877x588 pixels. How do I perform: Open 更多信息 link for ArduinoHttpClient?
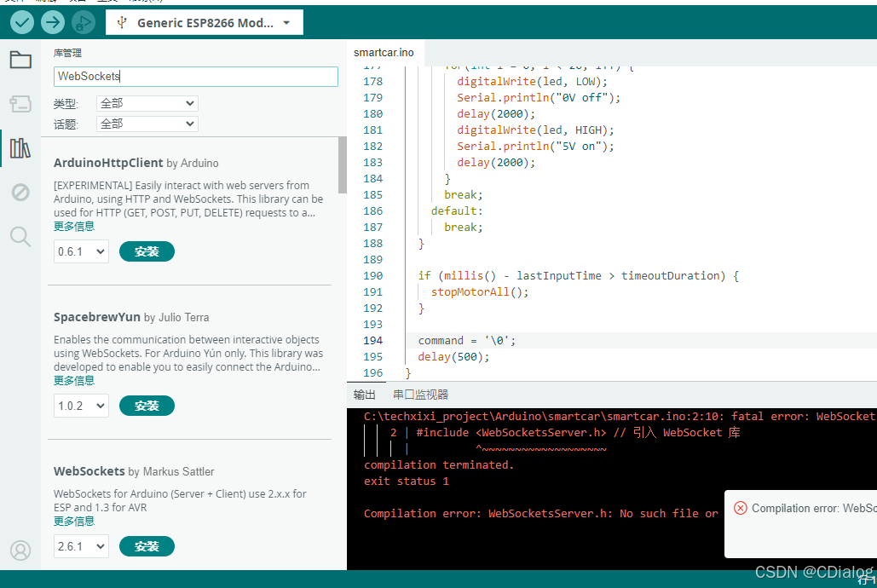(x=74, y=227)
